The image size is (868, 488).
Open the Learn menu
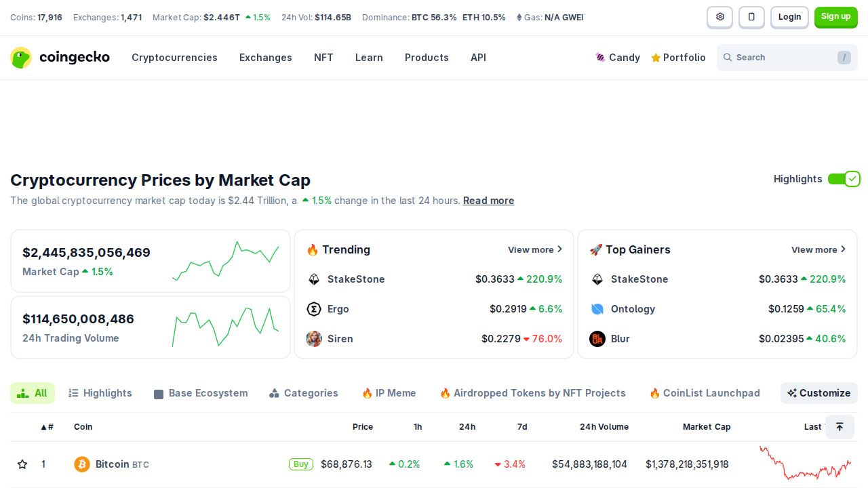(369, 58)
